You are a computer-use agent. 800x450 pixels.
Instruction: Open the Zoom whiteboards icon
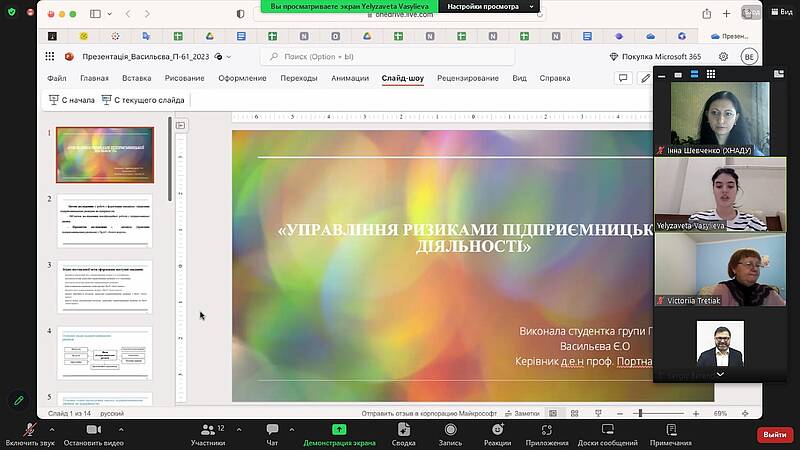pyautogui.click(x=607, y=429)
